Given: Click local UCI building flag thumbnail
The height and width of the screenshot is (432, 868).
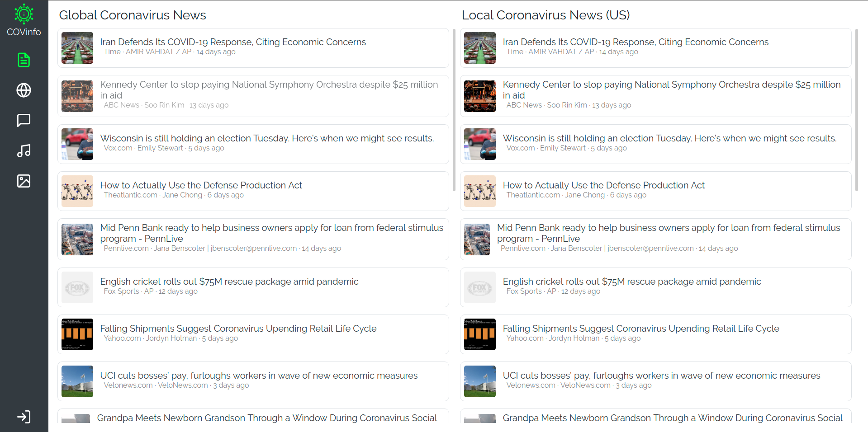Looking at the screenshot, I should coord(480,381).
